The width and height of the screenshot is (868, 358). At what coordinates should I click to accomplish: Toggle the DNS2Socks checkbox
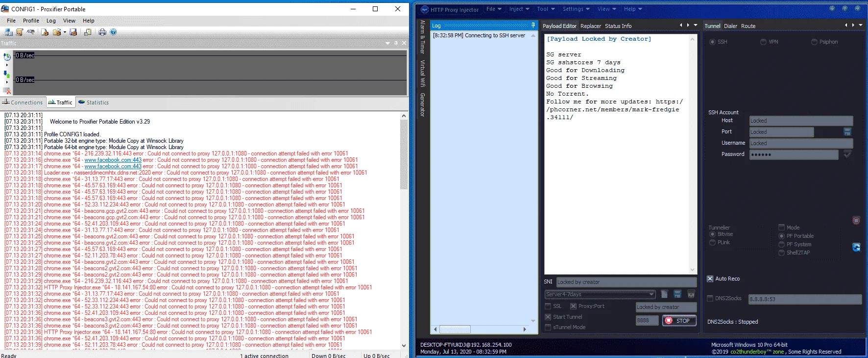coord(710,298)
